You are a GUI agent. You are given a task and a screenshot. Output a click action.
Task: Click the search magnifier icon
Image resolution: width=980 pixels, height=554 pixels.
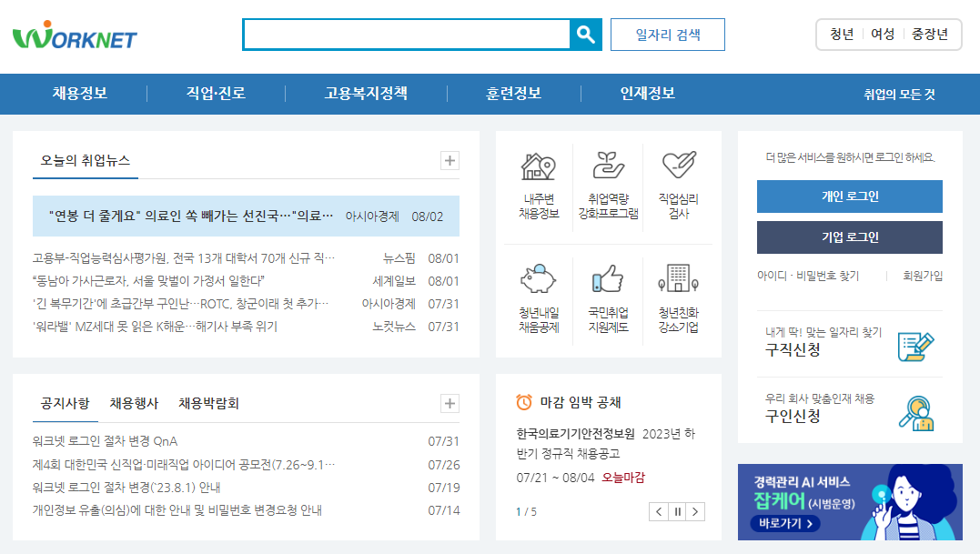[x=586, y=35]
